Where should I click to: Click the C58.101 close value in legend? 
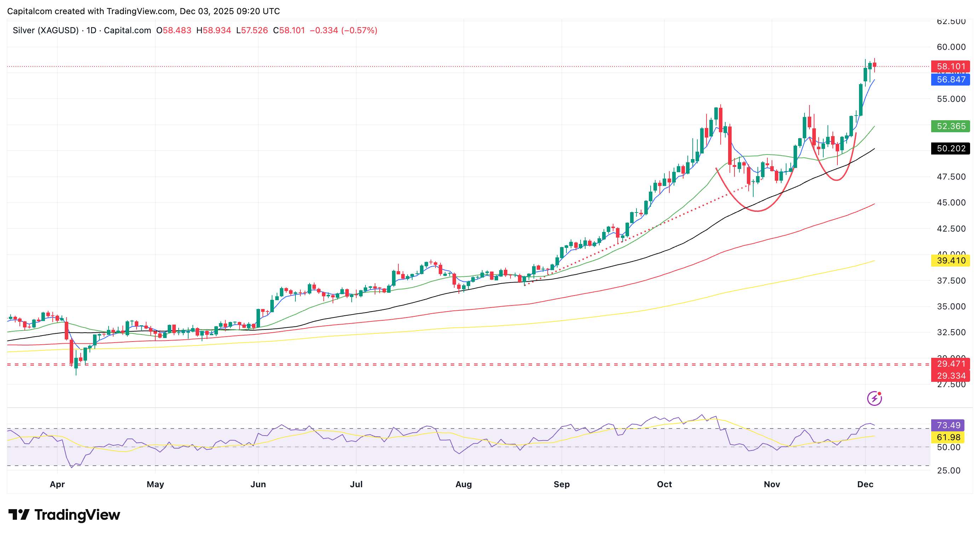(x=289, y=30)
